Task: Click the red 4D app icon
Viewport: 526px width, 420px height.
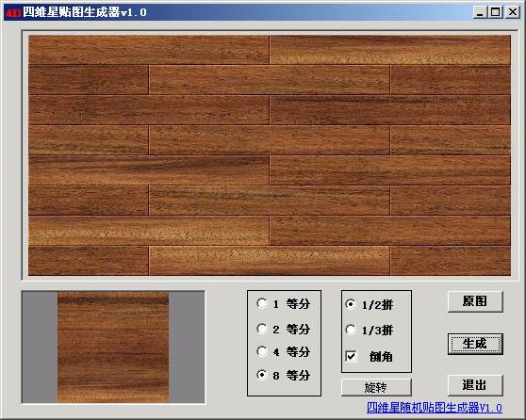Action: (x=13, y=13)
